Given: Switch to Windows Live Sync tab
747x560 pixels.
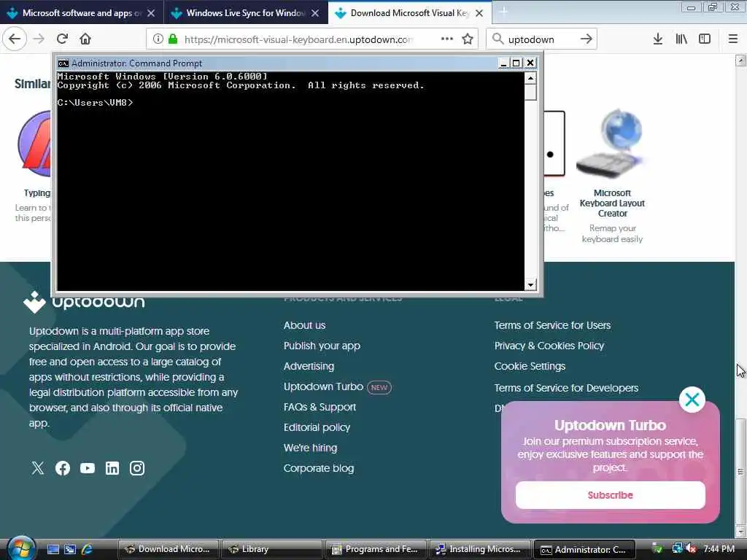Looking at the screenshot, I should 246,13.
